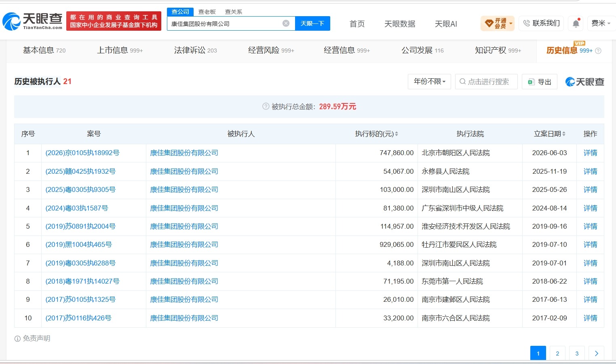Open 详情 for the 牡丹江市爱民区人民法院 row
Image resolution: width=616 pixels, height=364 pixels.
(590, 245)
